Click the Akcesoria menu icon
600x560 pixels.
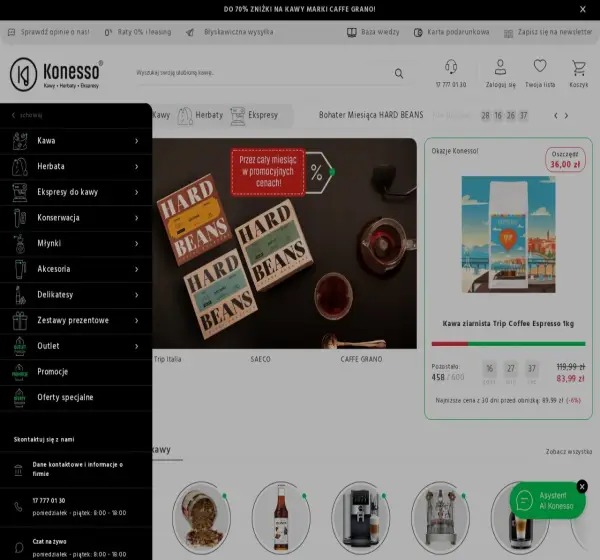[20, 269]
